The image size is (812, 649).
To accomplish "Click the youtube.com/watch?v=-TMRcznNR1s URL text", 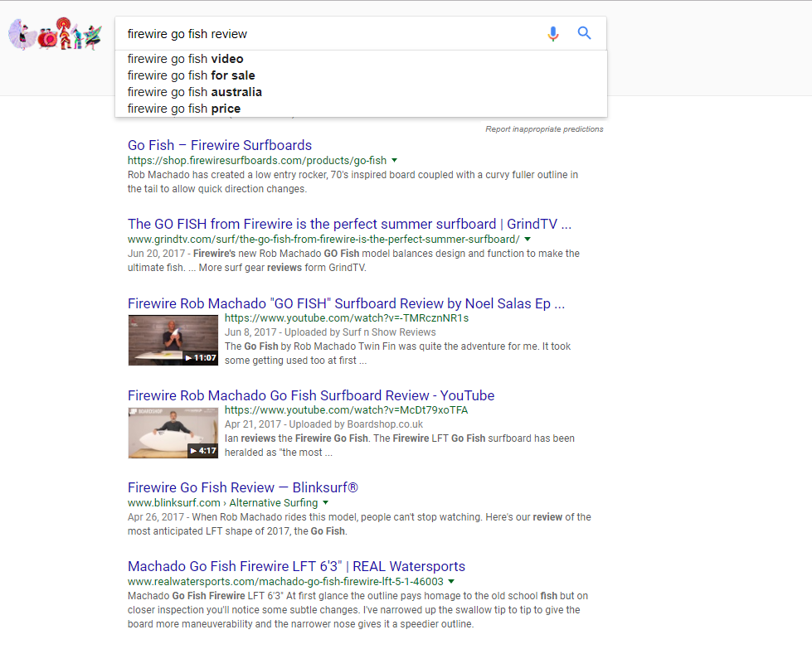I will [347, 317].
